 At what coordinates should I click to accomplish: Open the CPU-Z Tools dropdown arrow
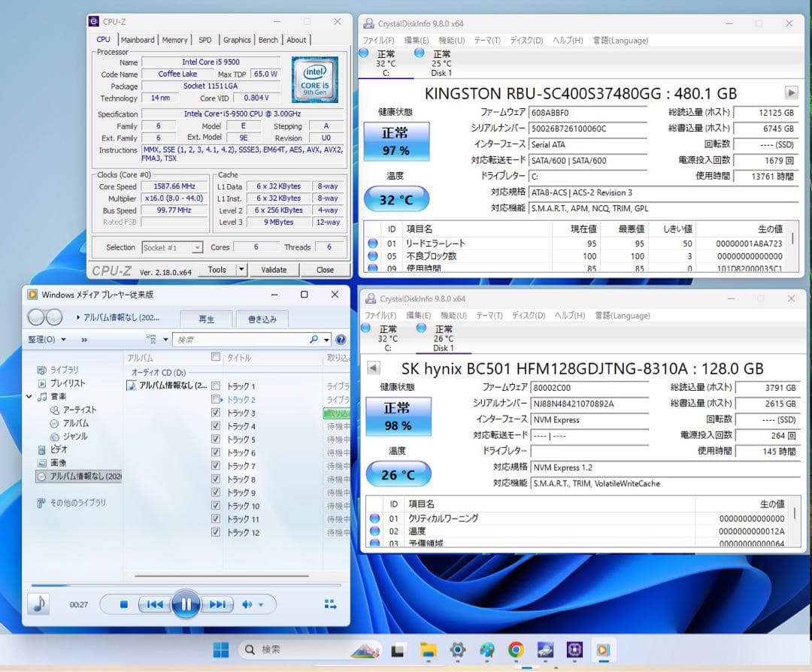pyautogui.click(x=241, y=269)
